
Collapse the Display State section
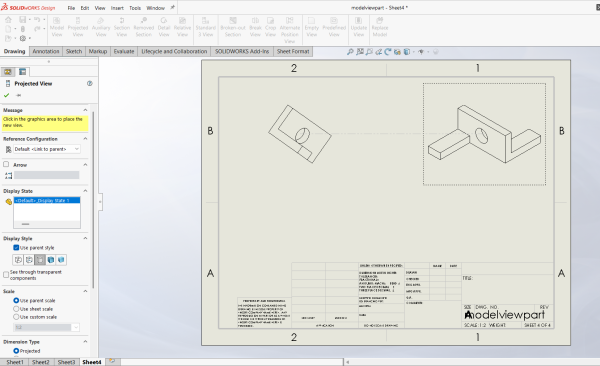85,191
